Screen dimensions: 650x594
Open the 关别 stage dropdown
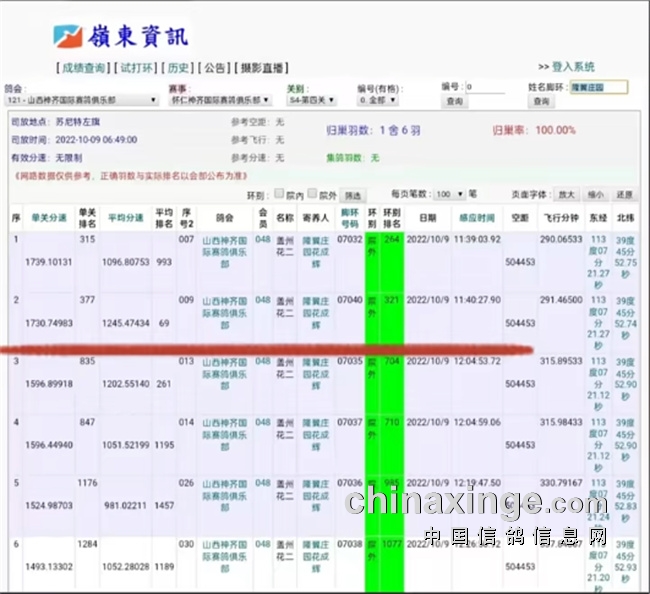[x=312, y=101]
